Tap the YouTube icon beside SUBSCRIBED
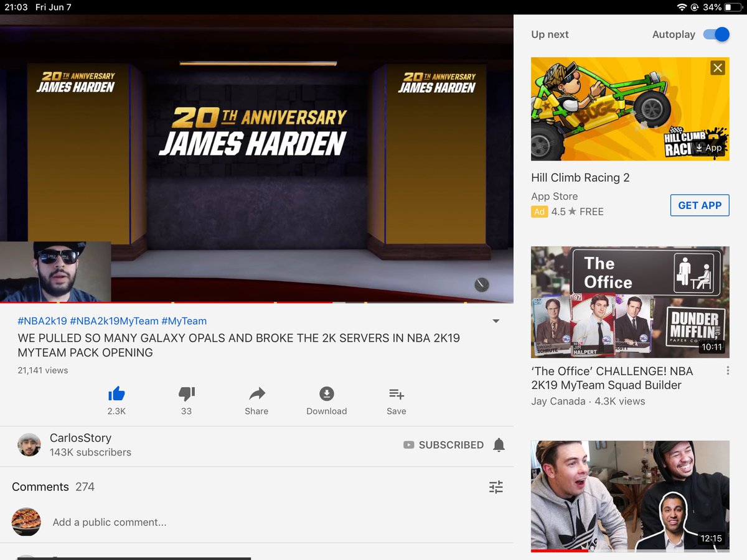This screenshot has width=747, height=560. coord(408,445)
